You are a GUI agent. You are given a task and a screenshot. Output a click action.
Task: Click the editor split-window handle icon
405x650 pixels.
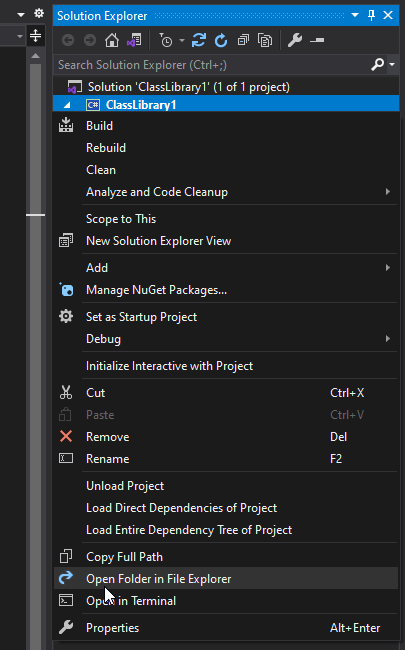pos(36,35)
